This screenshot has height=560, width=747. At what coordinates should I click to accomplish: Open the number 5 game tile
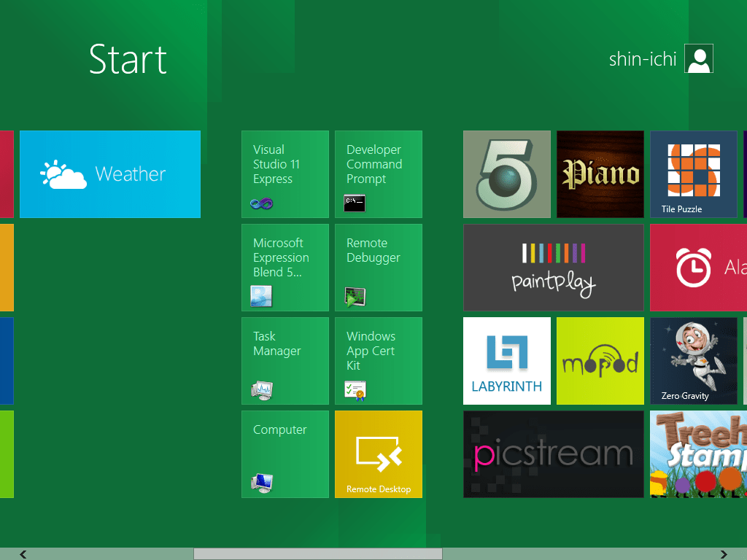click(x=507, y=174)
